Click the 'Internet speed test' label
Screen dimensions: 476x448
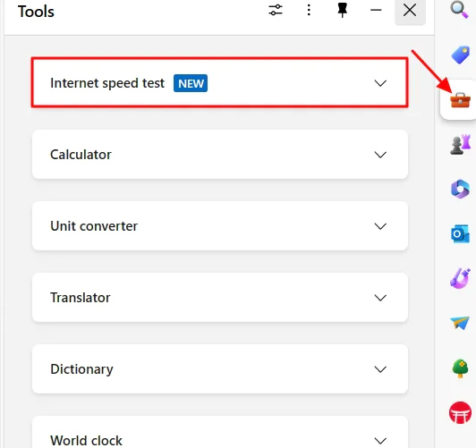(107, 83)
